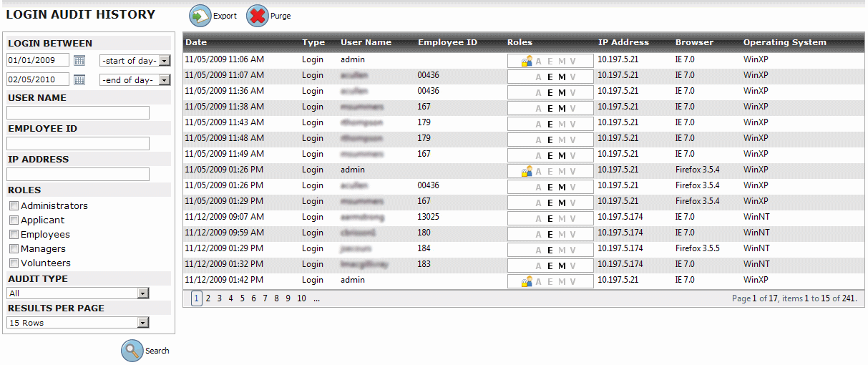Click admin lock icon in 11:06 AM row

[x=527, y=62]
